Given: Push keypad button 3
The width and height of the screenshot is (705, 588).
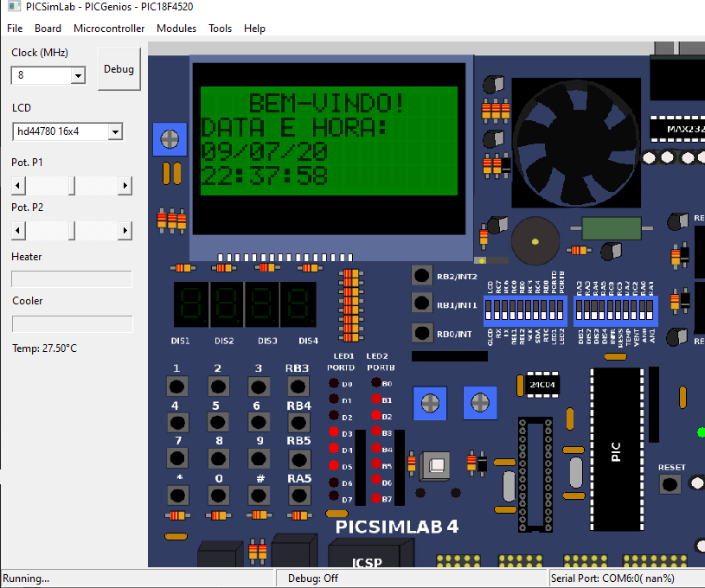Looking at the screenshot, I should (258, 387).
